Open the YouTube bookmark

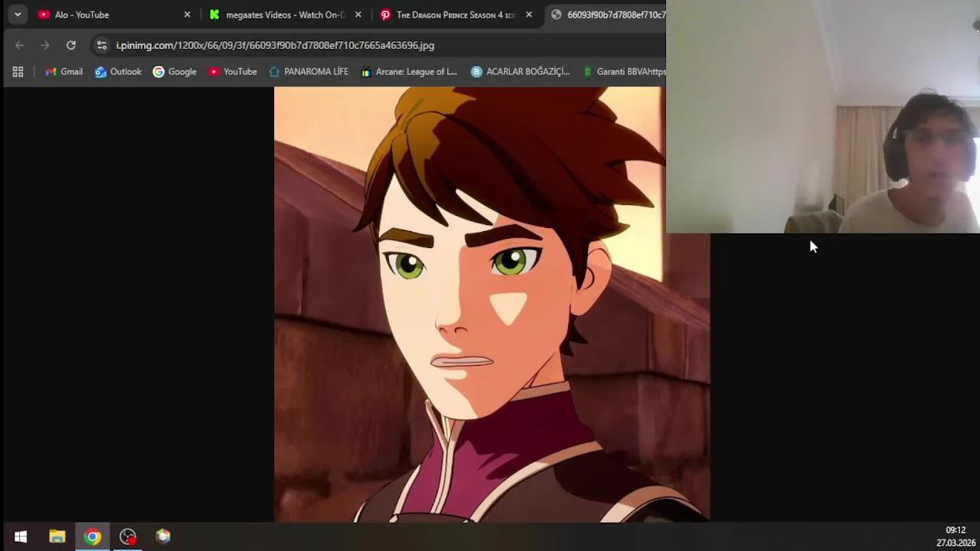coord(233,71)
